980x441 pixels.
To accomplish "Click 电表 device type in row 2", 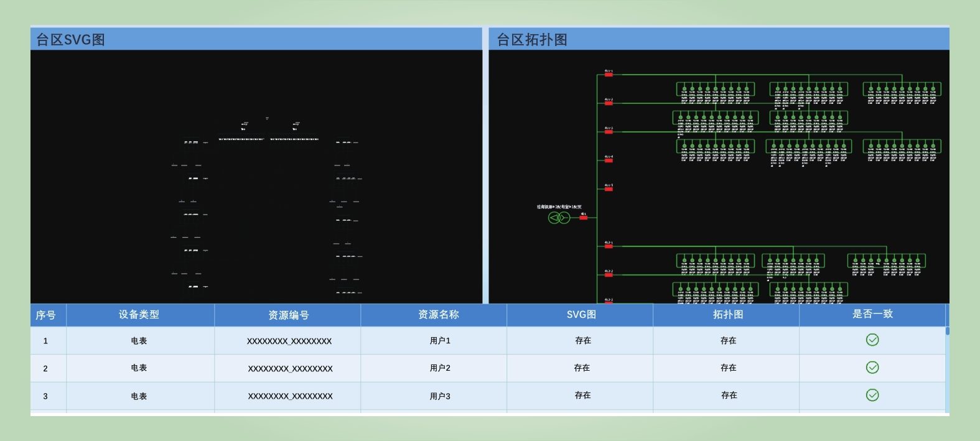I will point(139,368).
